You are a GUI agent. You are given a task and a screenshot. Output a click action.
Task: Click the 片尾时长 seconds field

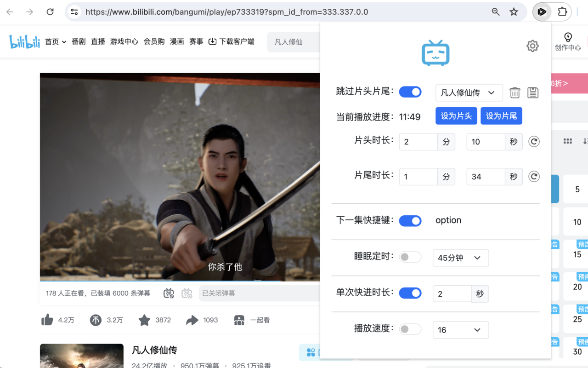[x=486, y=177]
